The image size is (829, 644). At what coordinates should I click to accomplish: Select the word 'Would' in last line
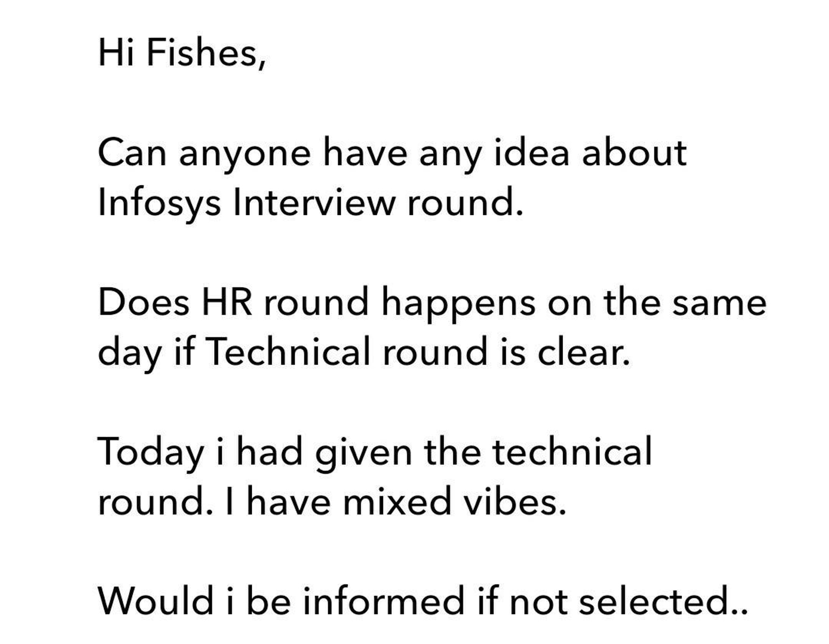click(156, 601)
